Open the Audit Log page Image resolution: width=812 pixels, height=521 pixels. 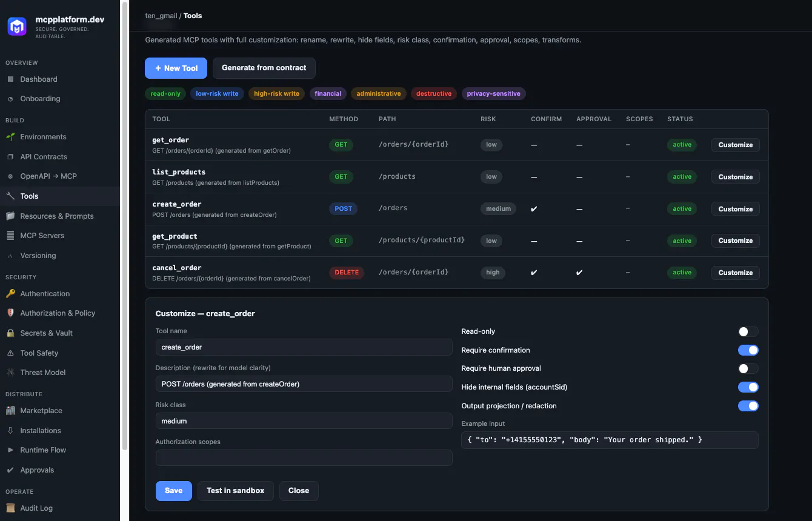click(x=60, y=508)
